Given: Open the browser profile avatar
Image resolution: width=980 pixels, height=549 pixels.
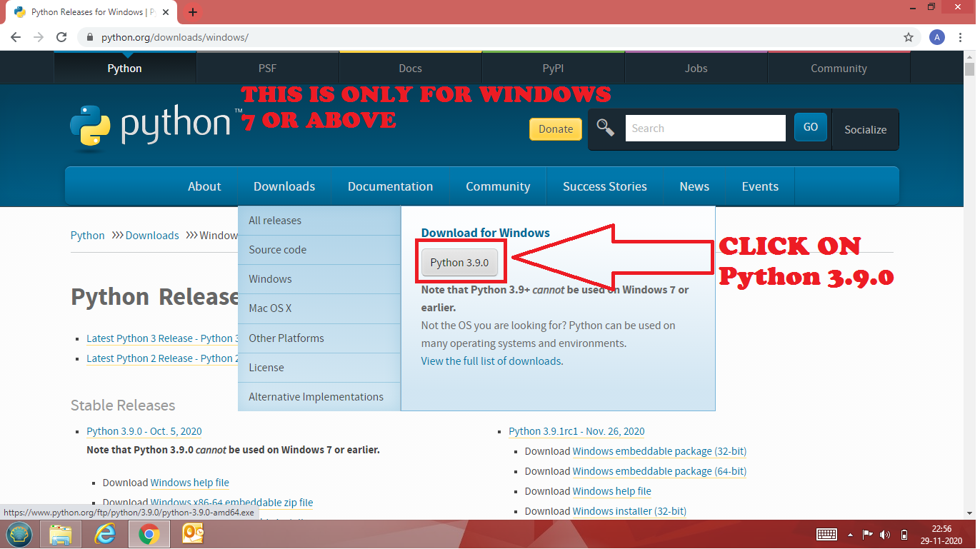Looking at the screenshot, I should pos(936,37).
